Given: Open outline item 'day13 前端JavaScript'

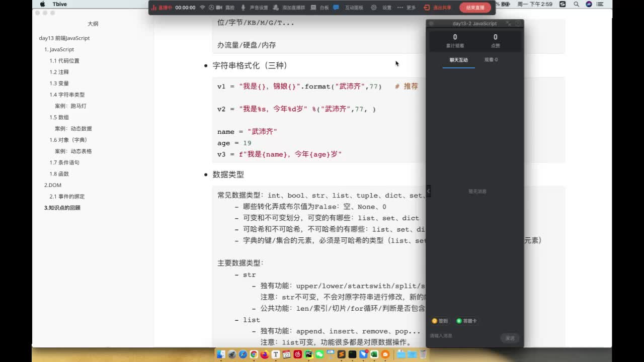Looking at the screenshot, I should pyautogui.click(x=64, y=38).
